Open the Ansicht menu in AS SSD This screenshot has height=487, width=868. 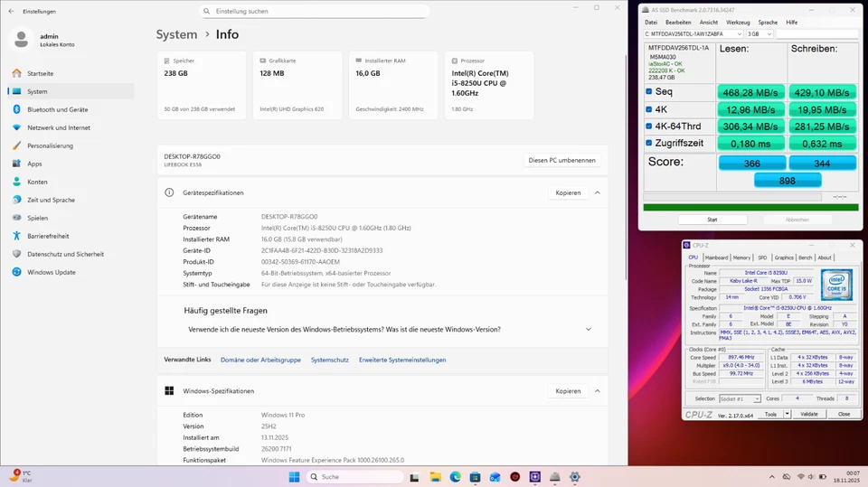(709, 23)
